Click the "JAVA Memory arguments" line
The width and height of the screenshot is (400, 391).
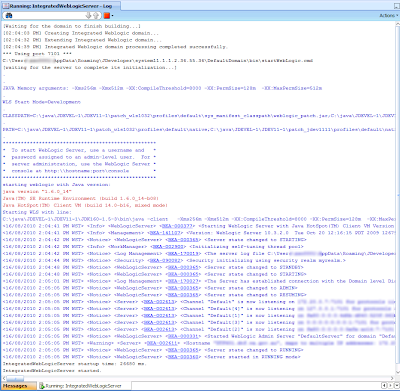tap(162, 88)
